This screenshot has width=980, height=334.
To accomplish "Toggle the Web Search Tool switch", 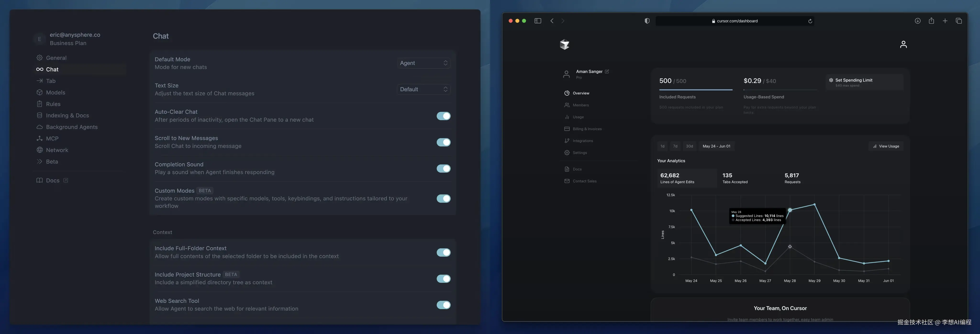I will [x=443, y=305].
